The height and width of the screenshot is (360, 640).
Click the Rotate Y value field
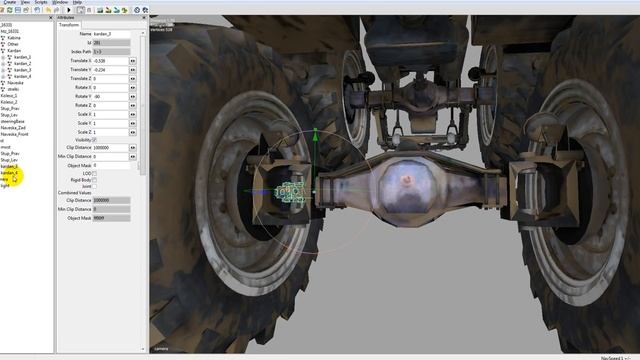pos(110,97)
